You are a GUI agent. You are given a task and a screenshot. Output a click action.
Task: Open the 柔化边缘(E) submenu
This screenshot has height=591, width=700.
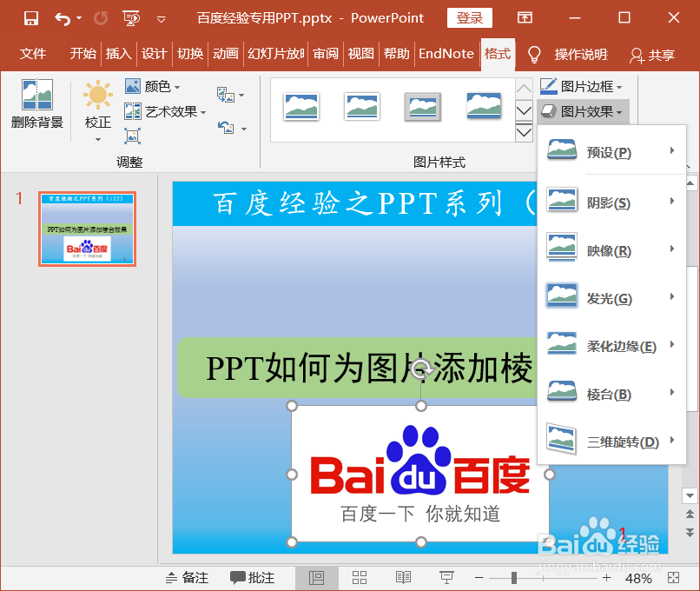611,345
